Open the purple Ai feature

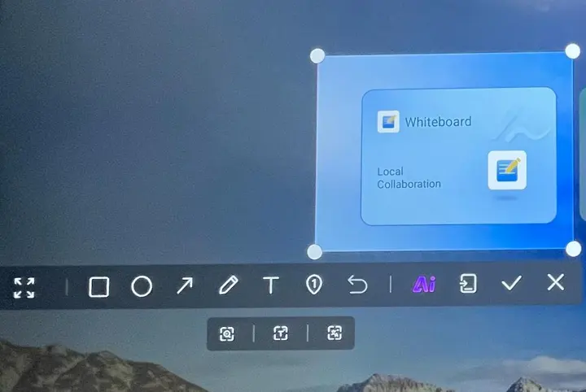424,284
